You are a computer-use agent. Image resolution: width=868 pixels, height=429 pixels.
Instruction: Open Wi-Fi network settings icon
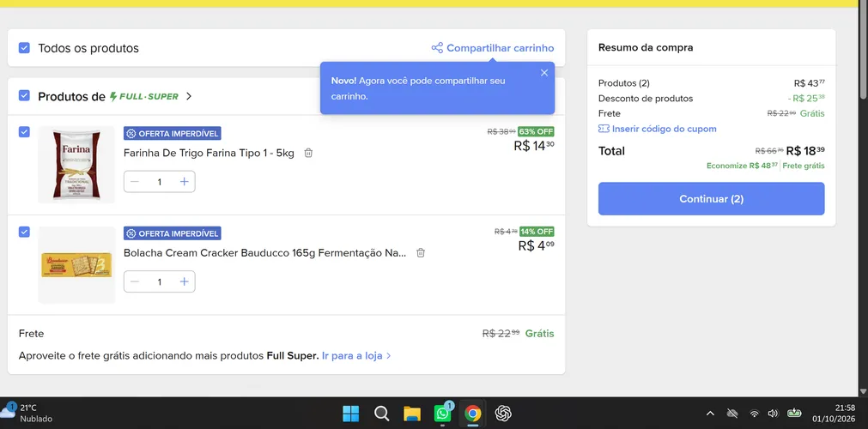pyautogui.click(x=754, y=414)
